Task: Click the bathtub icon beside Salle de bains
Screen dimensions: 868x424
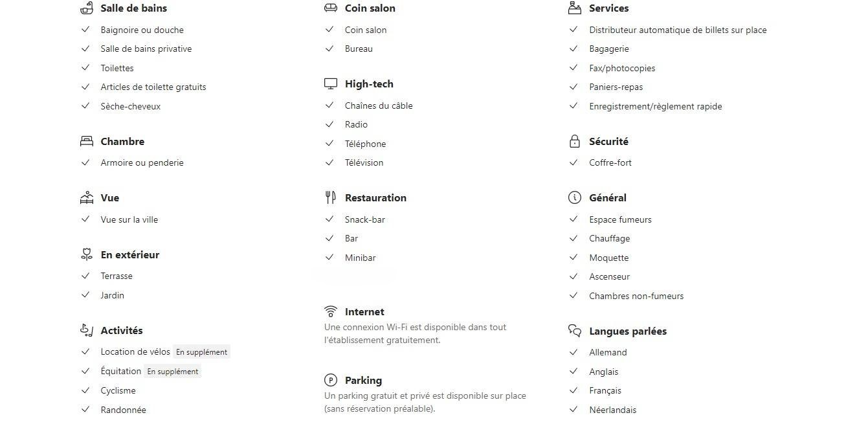Action: coord(87,8)
